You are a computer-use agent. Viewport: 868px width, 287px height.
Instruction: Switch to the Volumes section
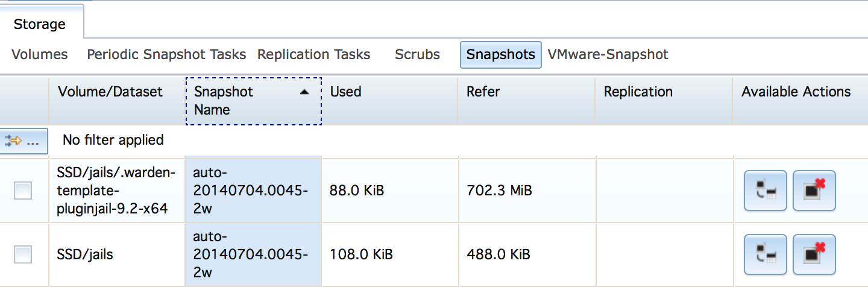click(40, 54)
